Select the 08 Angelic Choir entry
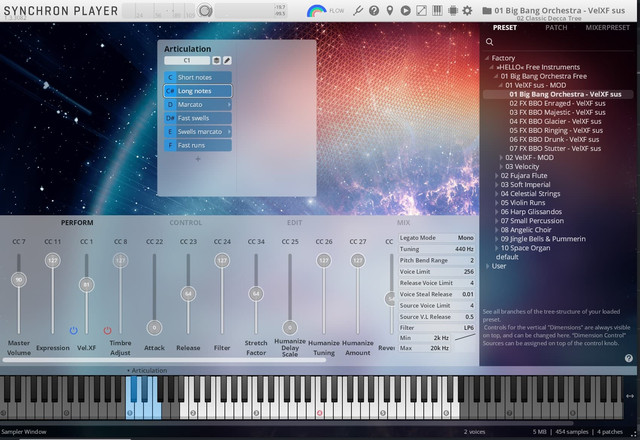Viewport: 640px width, 440px height. coord(526,230)
